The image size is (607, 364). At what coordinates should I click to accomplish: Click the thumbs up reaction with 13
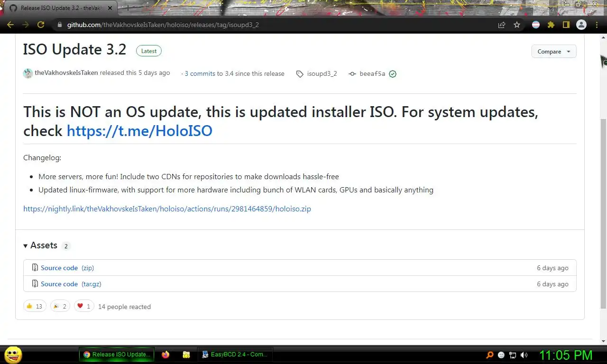click(x=35, y=306)
